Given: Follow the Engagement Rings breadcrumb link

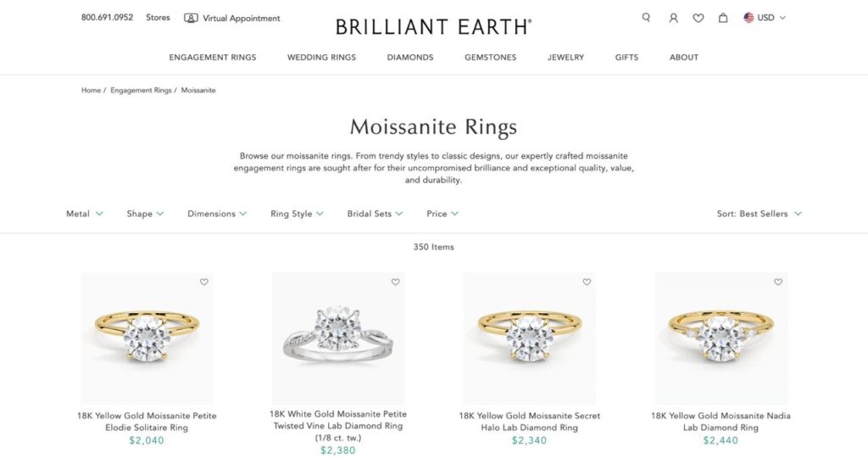Looking at the screenshot, I should pos(141,90).
